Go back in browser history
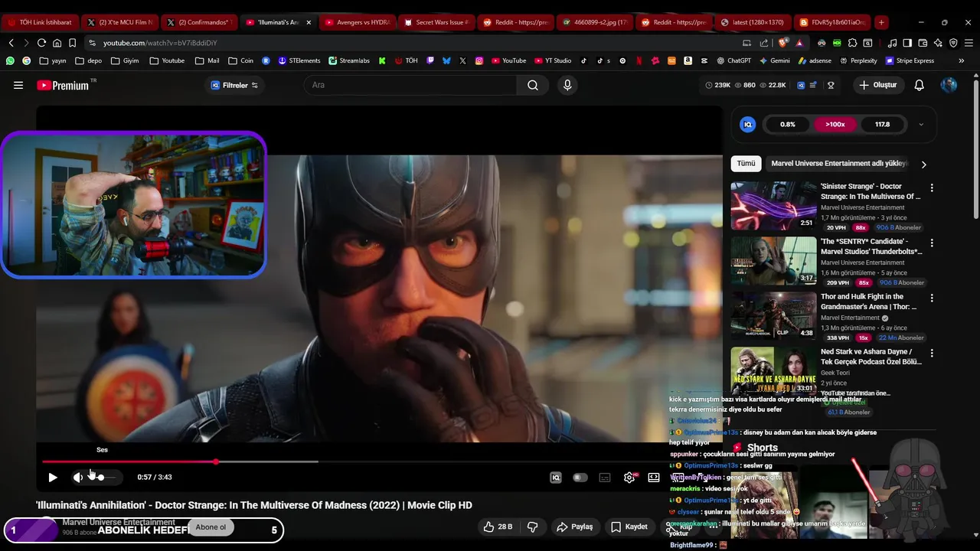 pos(11,43)
